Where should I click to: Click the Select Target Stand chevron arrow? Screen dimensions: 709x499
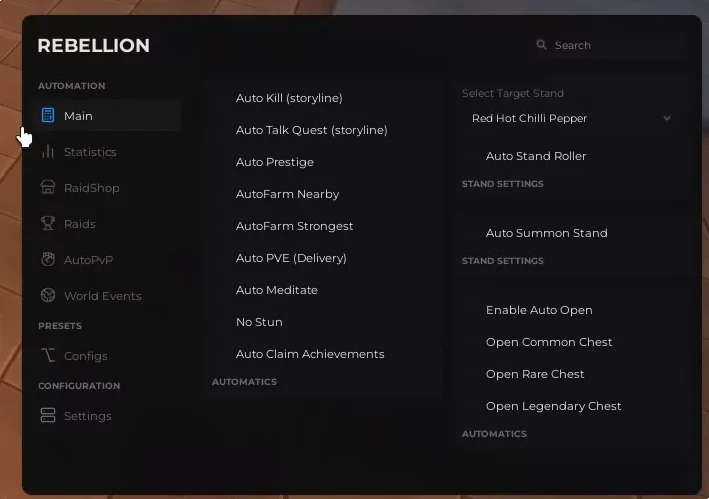(x=667, y=118)
